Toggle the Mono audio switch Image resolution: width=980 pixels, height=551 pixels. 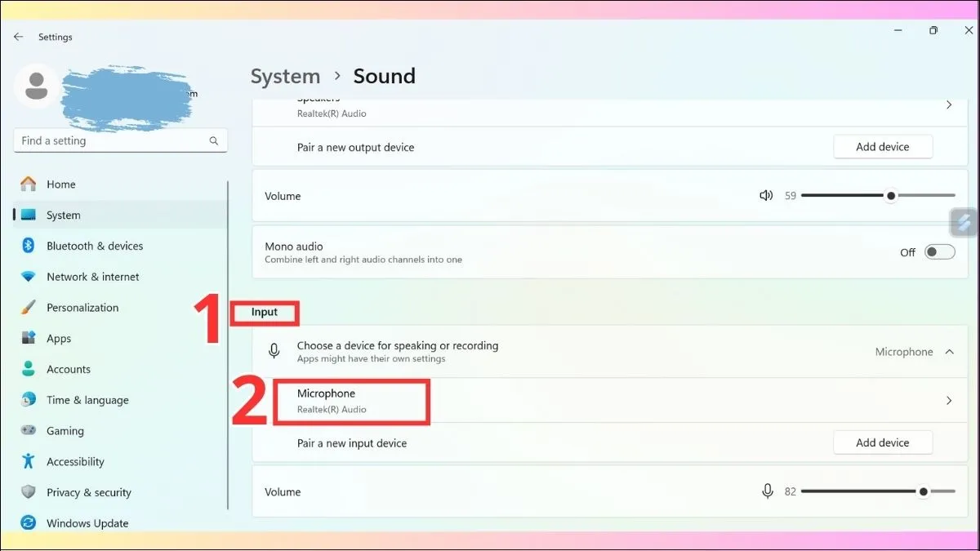point(939,252)
